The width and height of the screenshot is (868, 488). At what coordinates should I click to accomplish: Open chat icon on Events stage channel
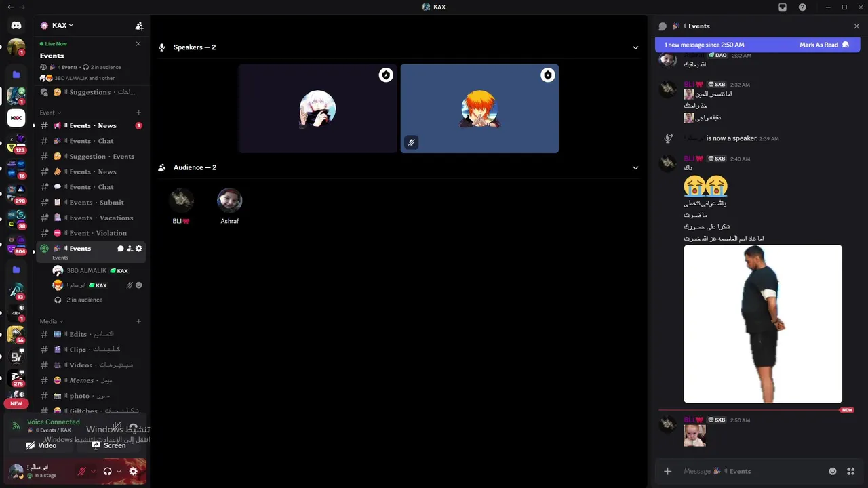coord(121,249)
